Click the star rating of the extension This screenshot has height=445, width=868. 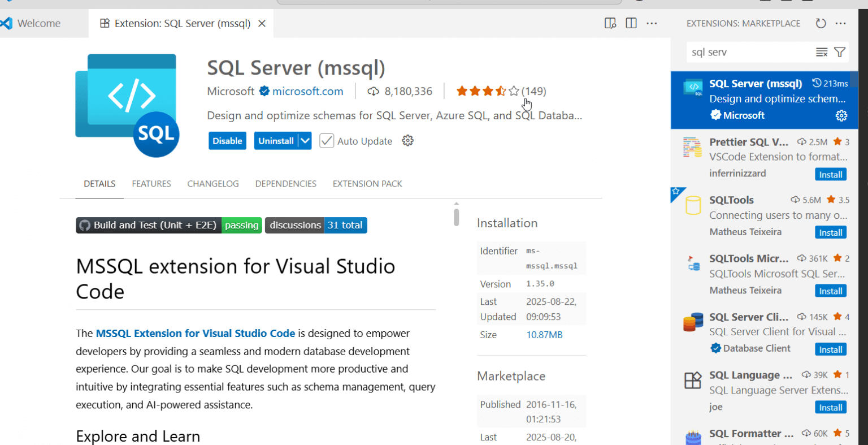pyautogui.click(x=487, y=91)
